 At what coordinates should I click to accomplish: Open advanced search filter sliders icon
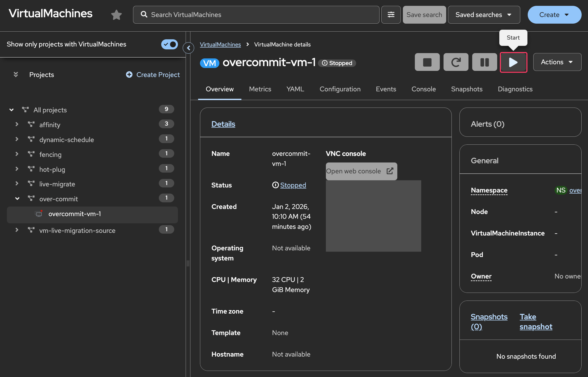click(x=391, y=15)
